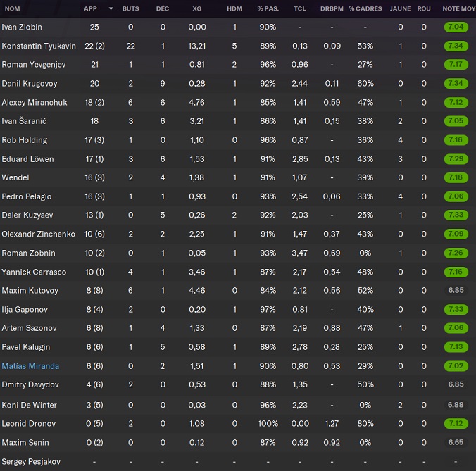This screenshot has height=471, width=476.
Task: Click Tyukavin's xG value 13,21
Action: (x=197, y=46)
